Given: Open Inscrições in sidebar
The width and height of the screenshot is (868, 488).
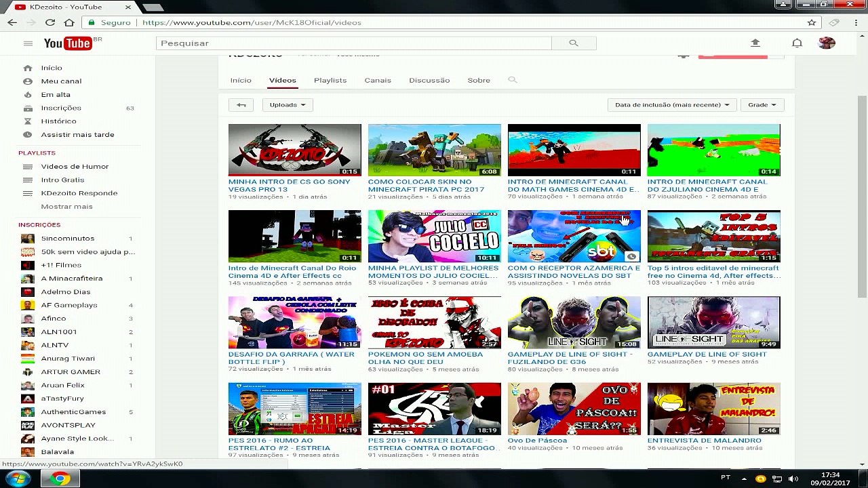Looking at the screenshot, I should tap(61, 108).
